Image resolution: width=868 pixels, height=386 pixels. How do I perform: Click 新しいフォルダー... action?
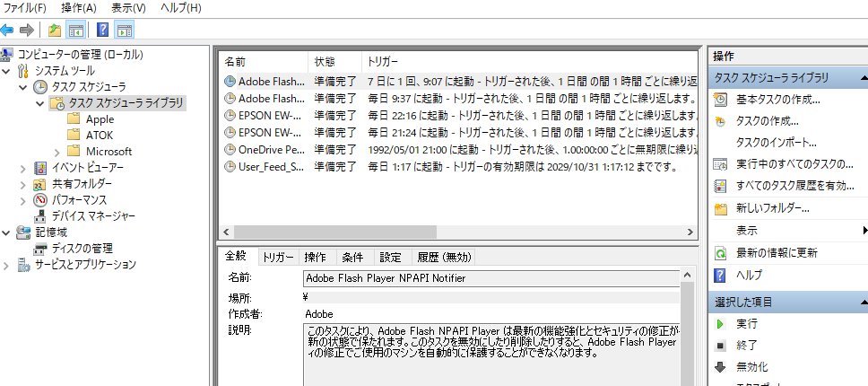click(773, 208)
